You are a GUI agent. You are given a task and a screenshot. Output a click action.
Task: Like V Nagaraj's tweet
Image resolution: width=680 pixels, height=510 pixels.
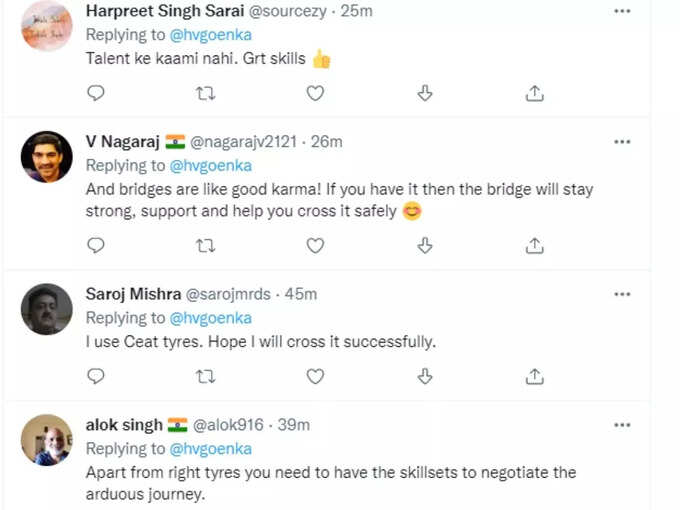click(x=315, y=245)
